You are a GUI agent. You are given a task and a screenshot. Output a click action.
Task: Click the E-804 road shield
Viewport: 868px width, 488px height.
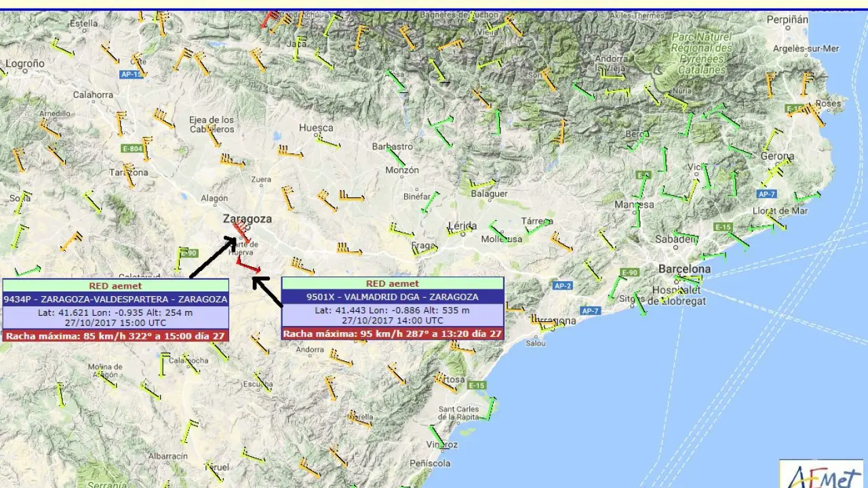click(x=132, y=148)
